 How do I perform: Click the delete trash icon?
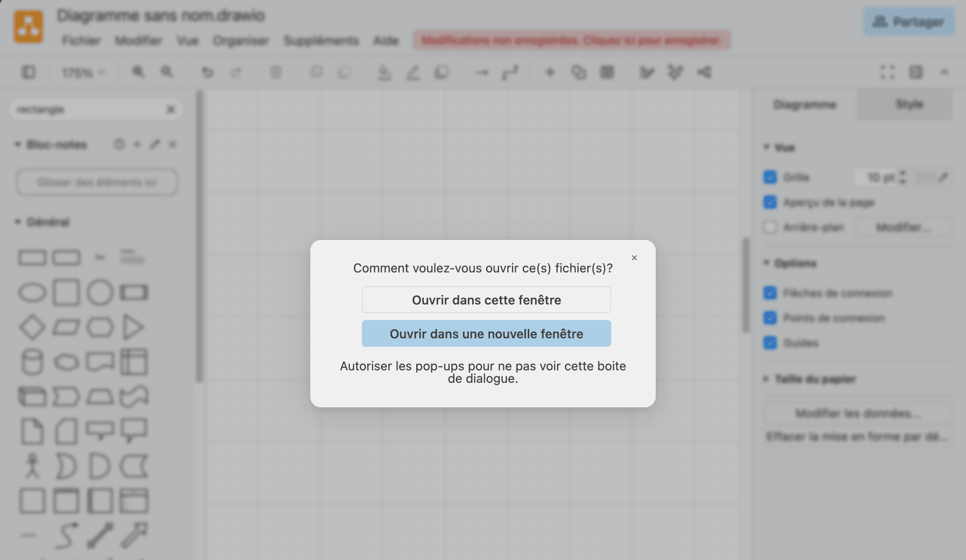pyautogui.click(x=276, y=72)
